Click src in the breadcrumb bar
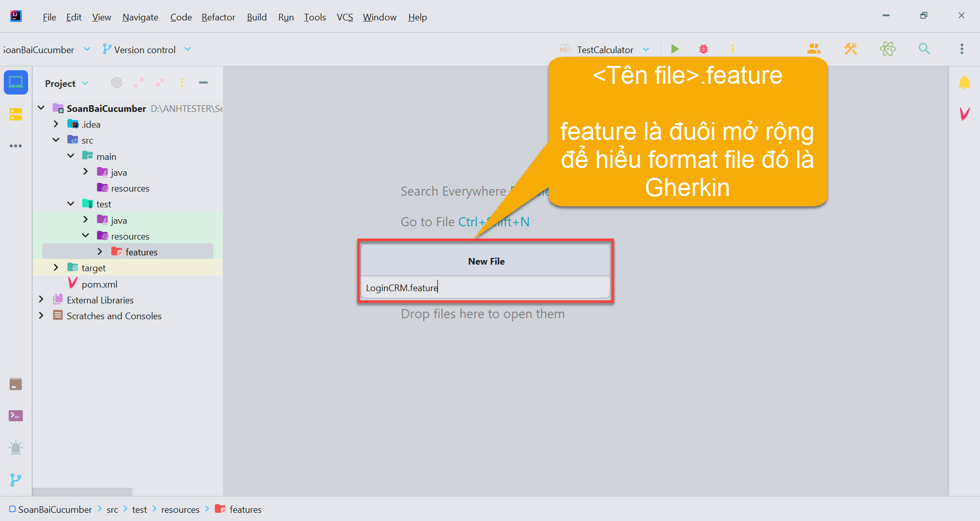 coord(112,509)
